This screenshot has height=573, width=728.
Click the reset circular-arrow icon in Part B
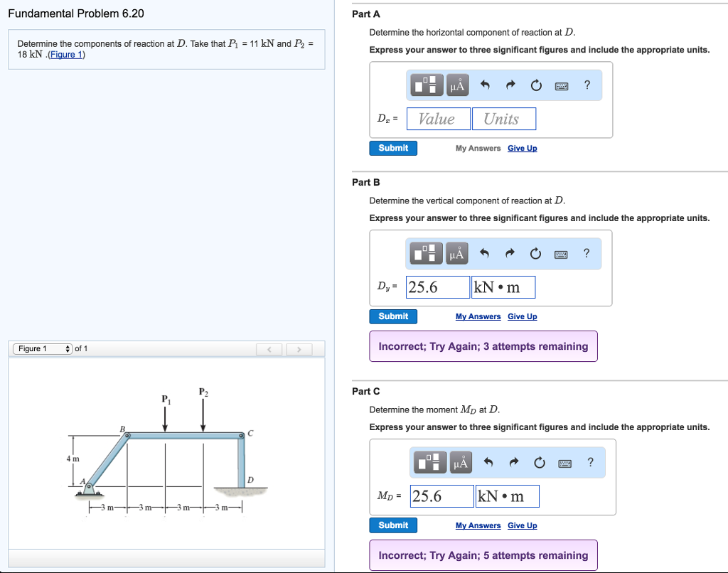pyautogui.click(x=535, y=253)
